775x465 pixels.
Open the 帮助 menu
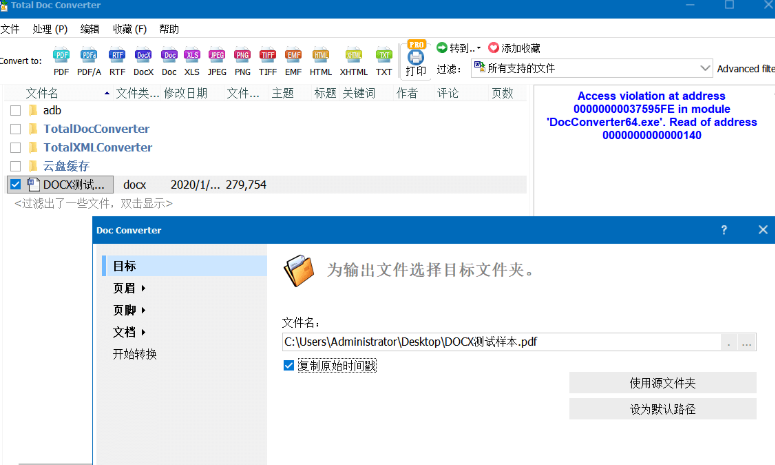pos(169,29)
